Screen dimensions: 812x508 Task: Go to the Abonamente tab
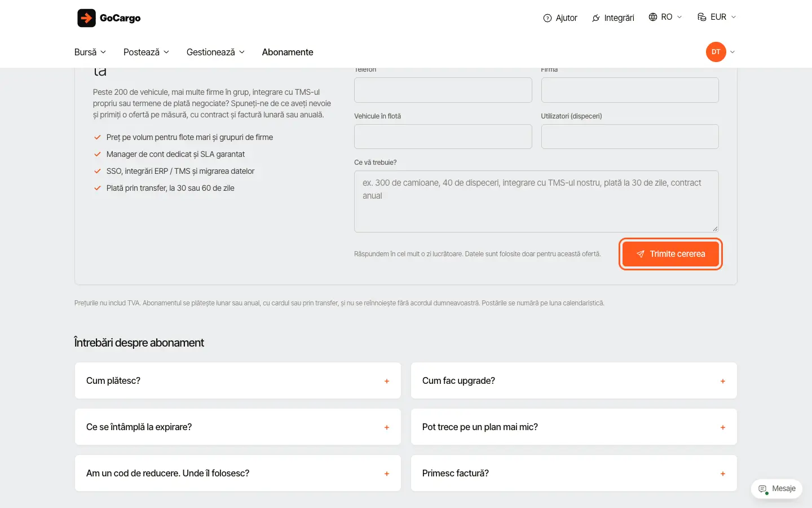coord(288,52)
